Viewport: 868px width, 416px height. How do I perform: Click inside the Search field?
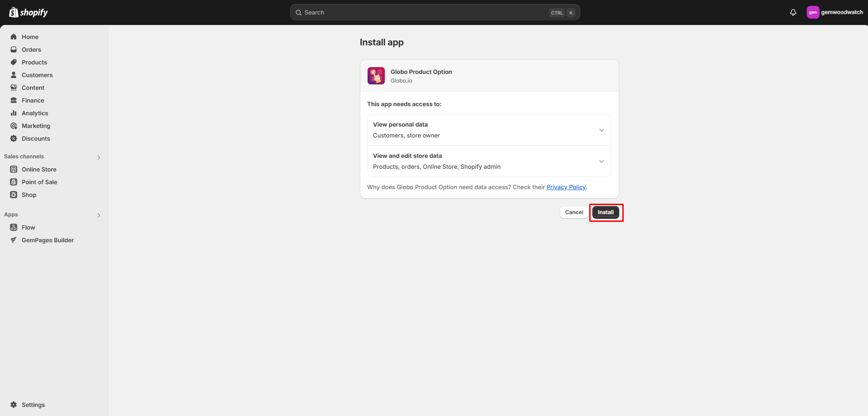pyautogui.click(x=434, y=12)
